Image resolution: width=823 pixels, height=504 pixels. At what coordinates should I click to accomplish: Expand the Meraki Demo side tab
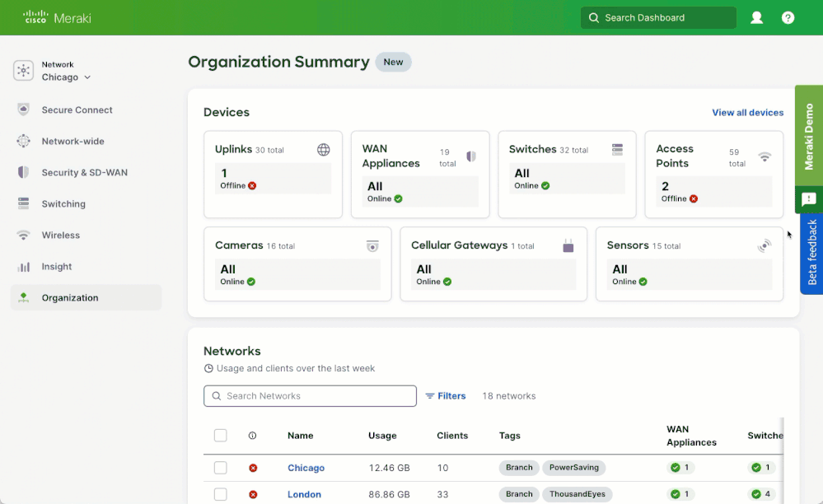coord(809,137)
